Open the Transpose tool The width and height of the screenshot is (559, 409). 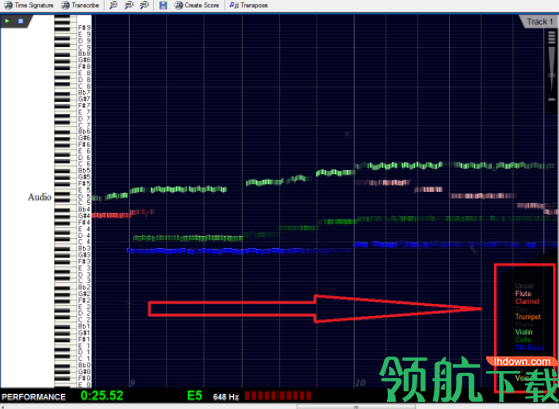pos(248,5)
